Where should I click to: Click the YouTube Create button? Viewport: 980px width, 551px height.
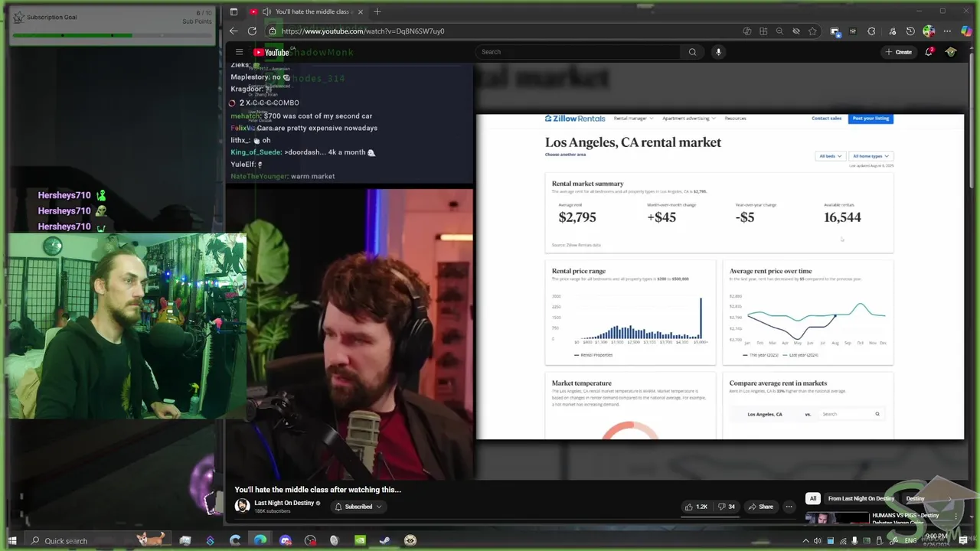click(898, 52)
